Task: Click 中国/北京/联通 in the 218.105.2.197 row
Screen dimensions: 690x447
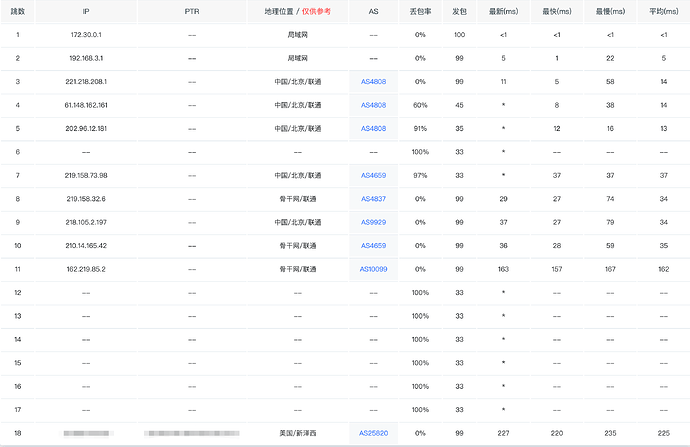Action: [x=297, y=222]
